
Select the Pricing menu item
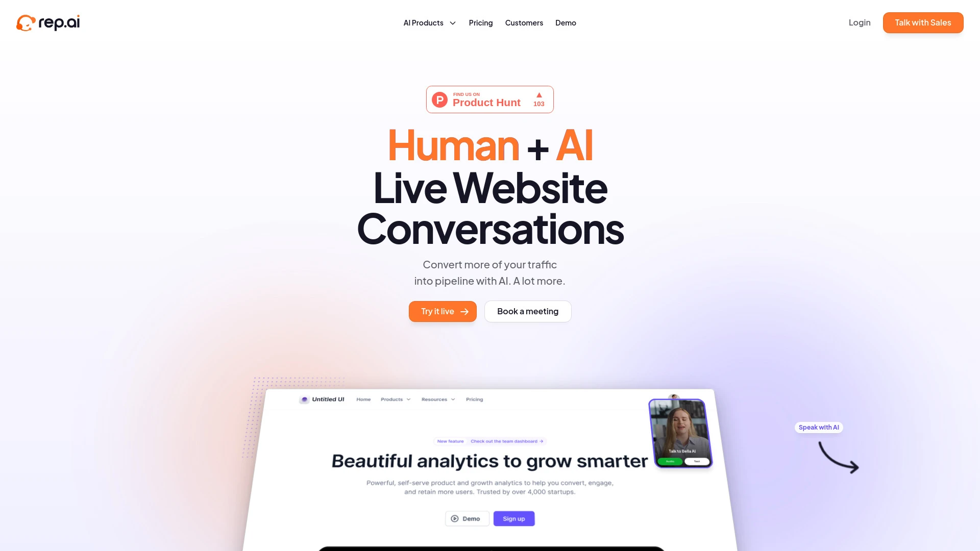click(481, 22)
